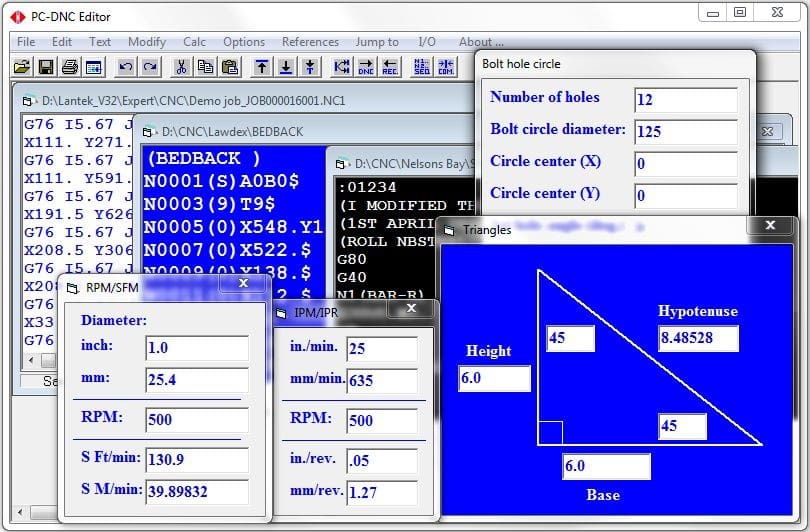Close the RPM/SFM calculator window
810x532 pixels.
243,283
